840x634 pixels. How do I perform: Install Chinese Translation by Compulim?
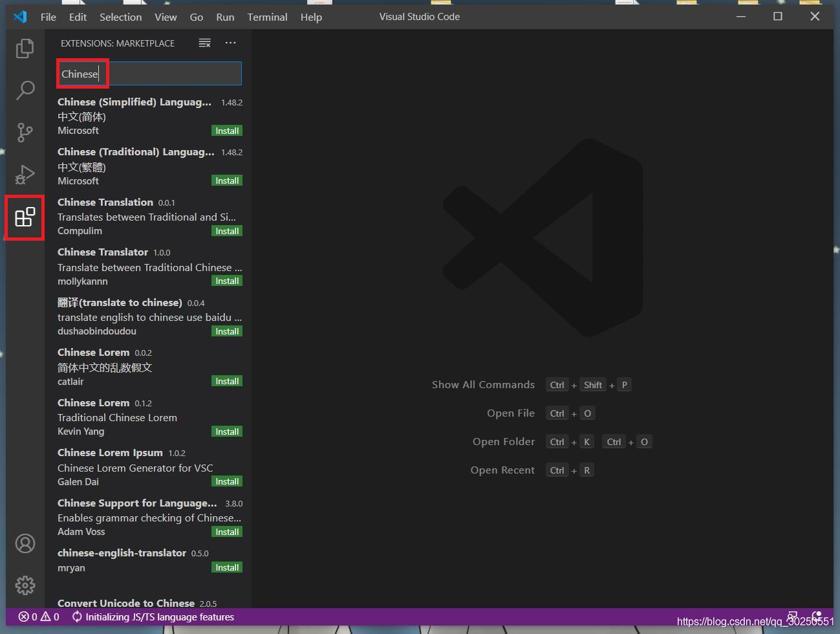click(227, 231)
